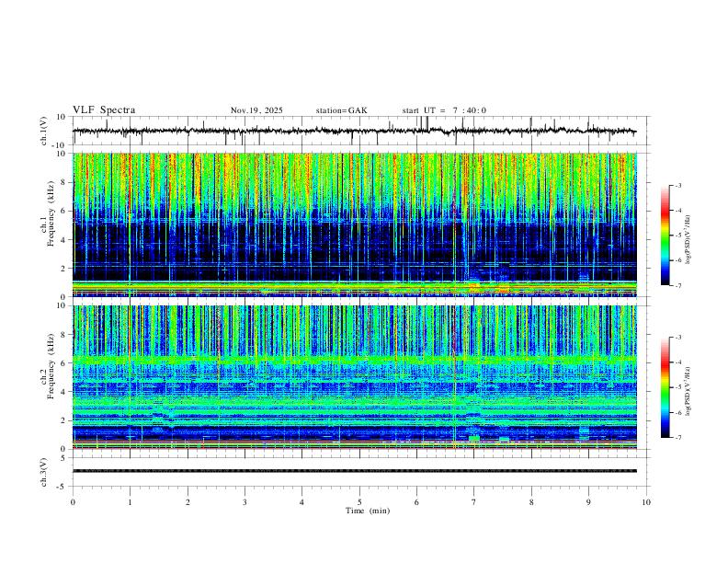Click the ch.2 spectrogram color scale bar
The image size is (728, 563).
[665, 387]
